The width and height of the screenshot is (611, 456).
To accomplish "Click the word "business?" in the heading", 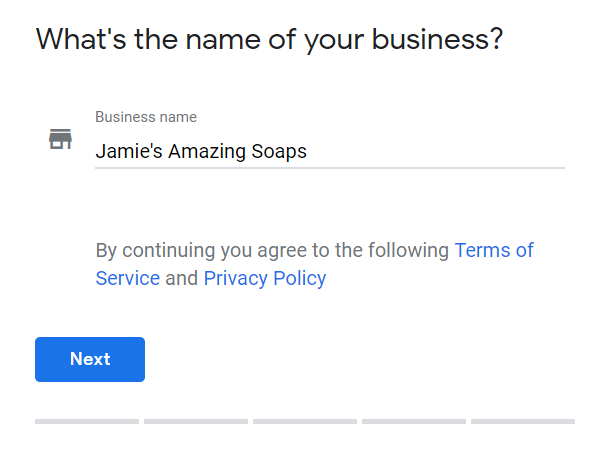I will [x=438, y=41].
